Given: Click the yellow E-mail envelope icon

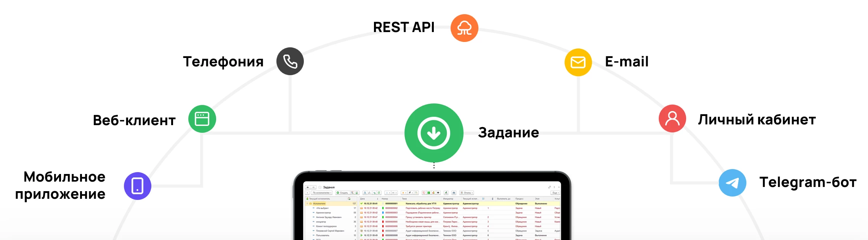Looking at the screenshot, I should point(578,62).
